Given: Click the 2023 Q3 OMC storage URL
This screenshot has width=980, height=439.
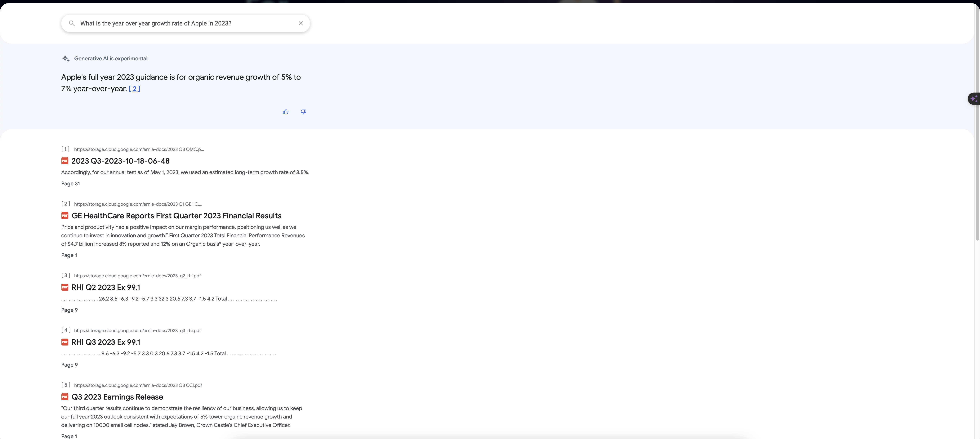Looking at the screenshot, I should (139, 149).
